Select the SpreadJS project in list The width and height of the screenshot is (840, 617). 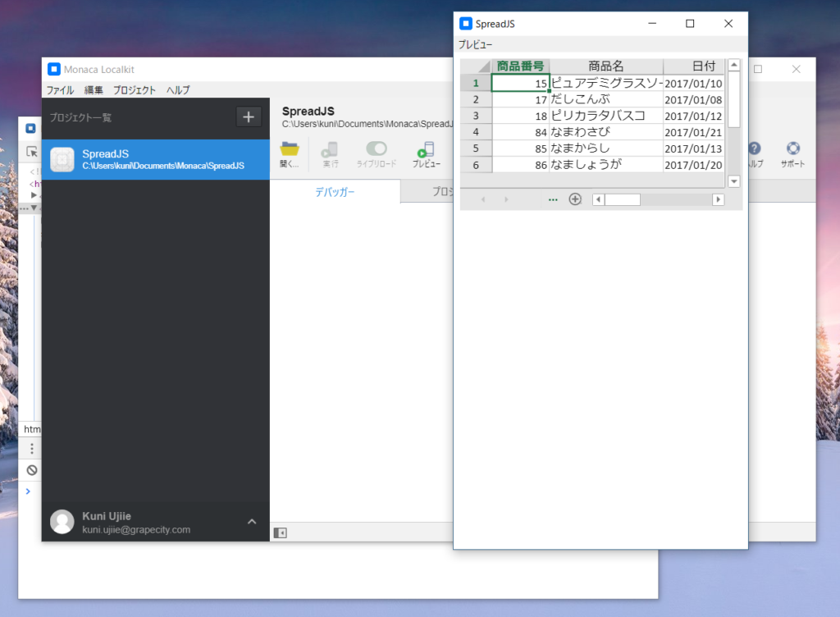pyautogui.click(x=156, y=160)
